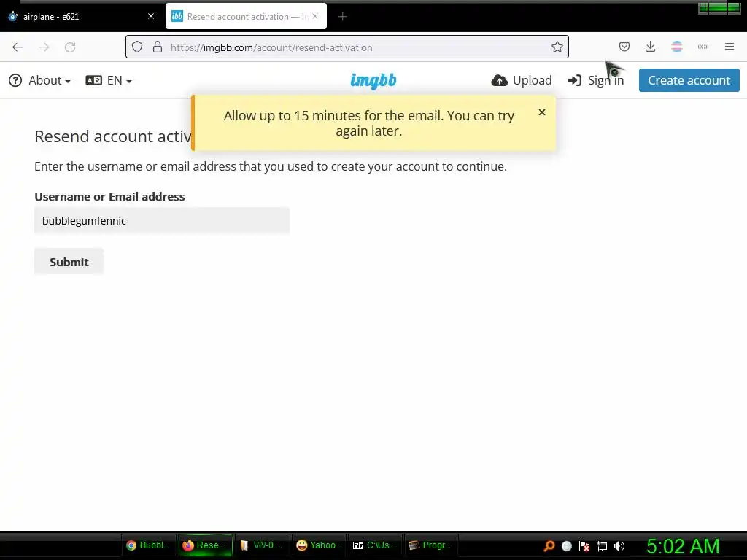
Task: Open the ViV-0... taskbar item
Action: pos(262,545)
